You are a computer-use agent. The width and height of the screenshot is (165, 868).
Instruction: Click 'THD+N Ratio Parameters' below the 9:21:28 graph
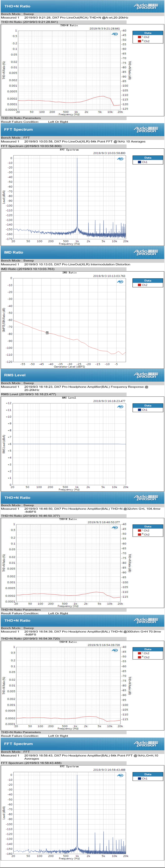pyautogui.click(x=21, y=118)
